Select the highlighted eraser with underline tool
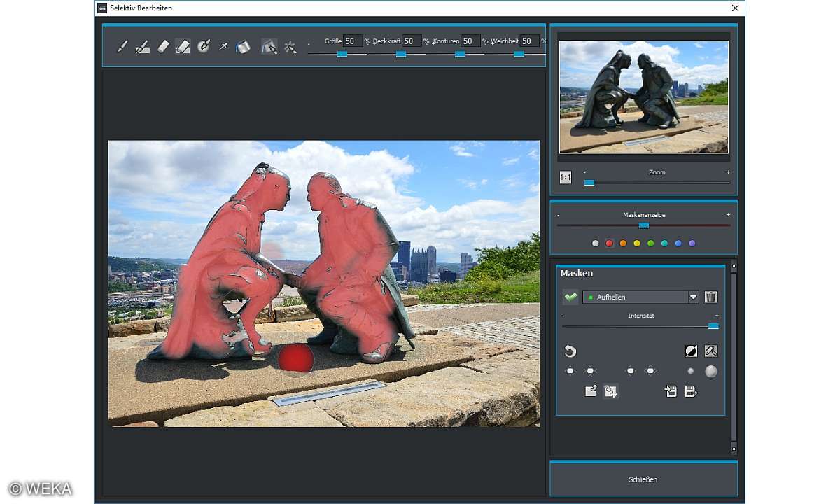This screenshot has height=504, width=840. click(x=183, y=47)
